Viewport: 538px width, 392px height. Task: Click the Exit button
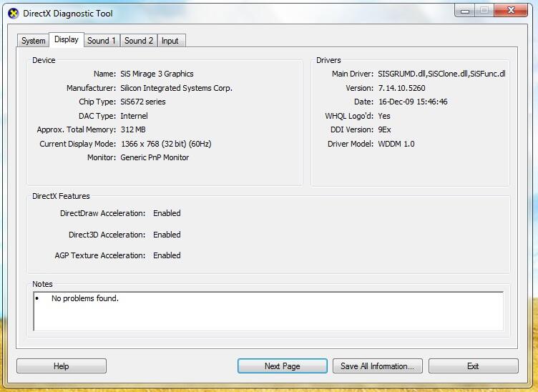[473, 366]
